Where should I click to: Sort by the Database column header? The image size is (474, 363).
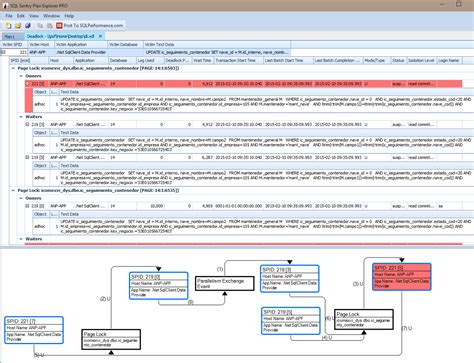coord(122,60)
